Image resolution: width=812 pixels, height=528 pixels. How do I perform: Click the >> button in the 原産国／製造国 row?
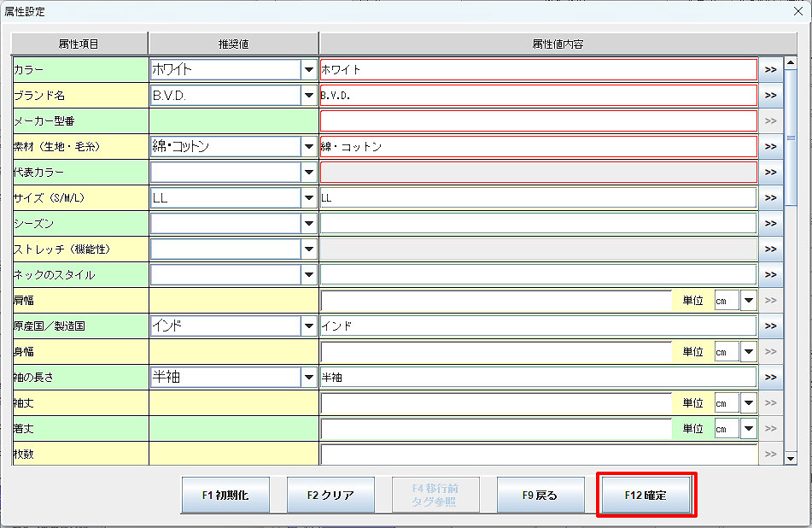pos(771,326)
